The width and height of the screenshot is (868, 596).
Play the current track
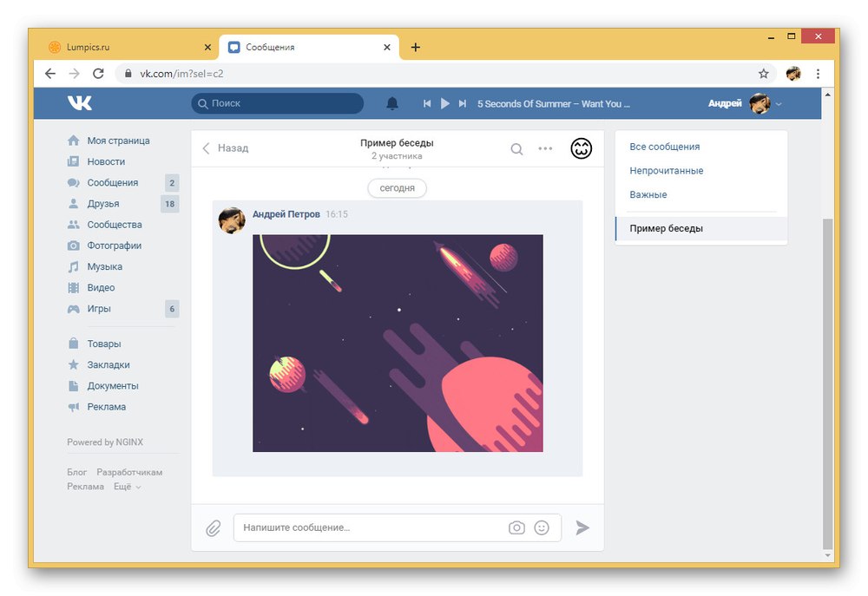tap(444, 103)
